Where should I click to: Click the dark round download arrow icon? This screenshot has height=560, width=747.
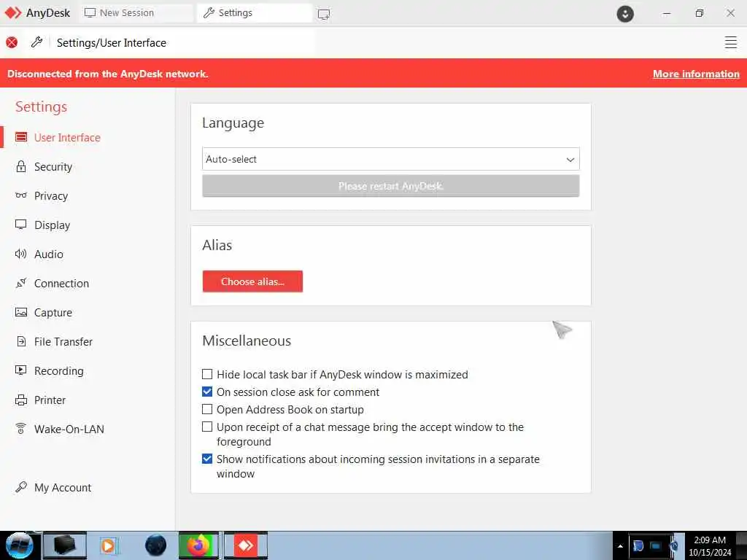(x=624, y=13)
